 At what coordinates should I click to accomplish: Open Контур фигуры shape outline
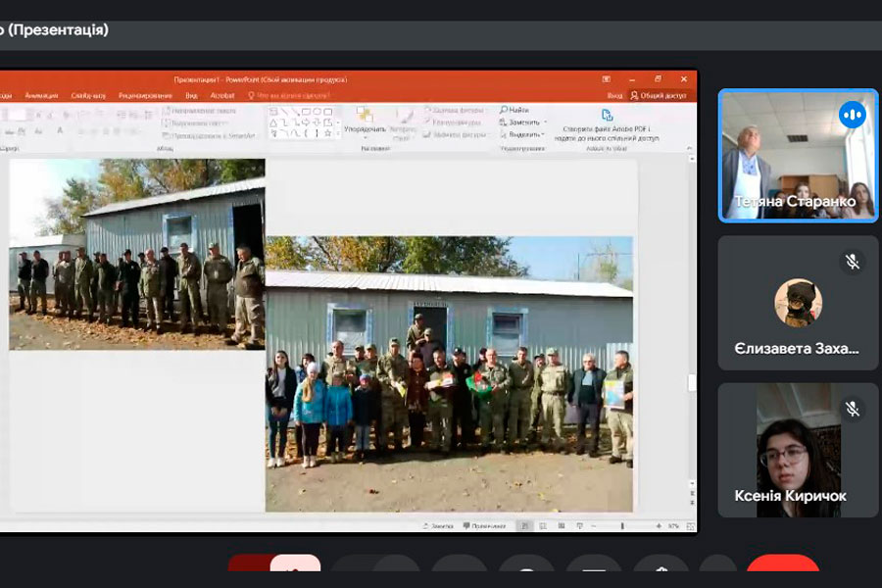[452, 122]
